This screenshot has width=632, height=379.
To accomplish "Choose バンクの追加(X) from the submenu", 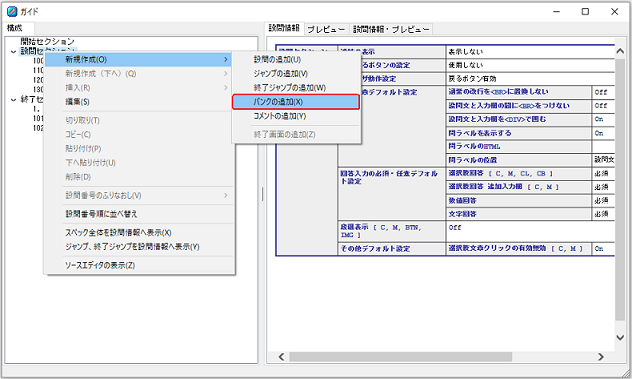I will tap(295, 102).
